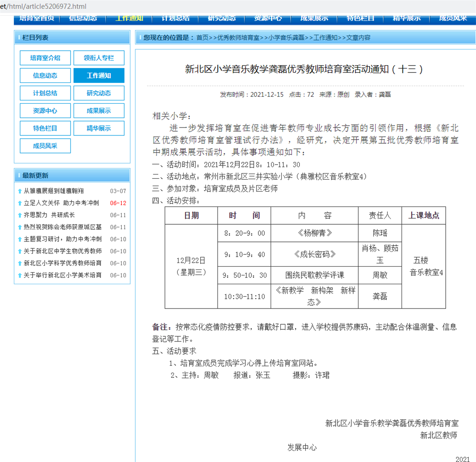The image size is (476, 462).
Task: Click the 点击：72 view count
Action: click(301, 94)
